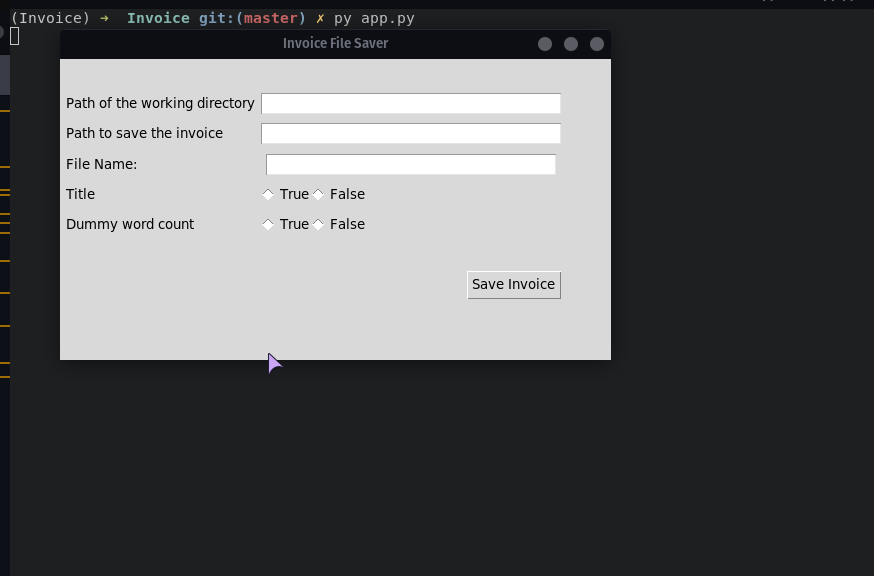Click the Title label text
The image size is (874, 576).
[80, 194]
